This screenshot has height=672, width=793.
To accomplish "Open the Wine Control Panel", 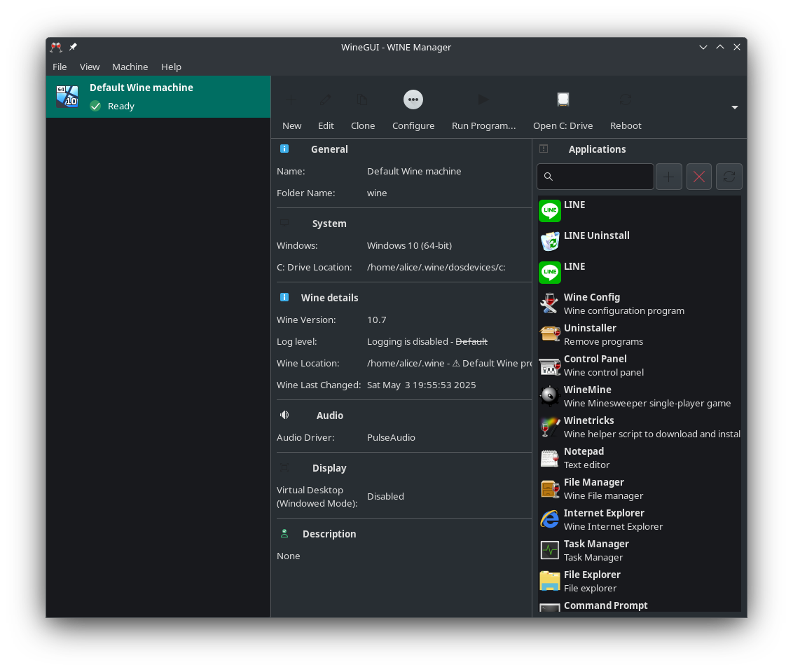I will pos(595,365).
